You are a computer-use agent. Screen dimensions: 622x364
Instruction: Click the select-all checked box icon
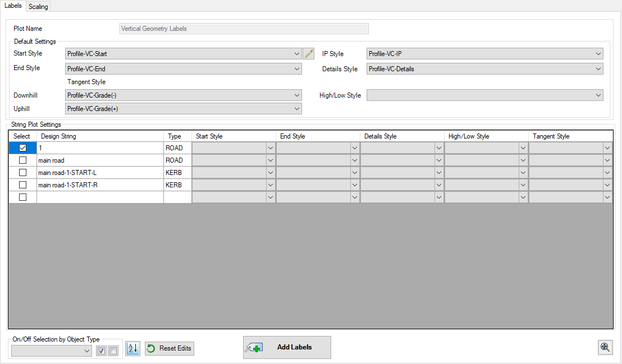[x=102, y=351]
